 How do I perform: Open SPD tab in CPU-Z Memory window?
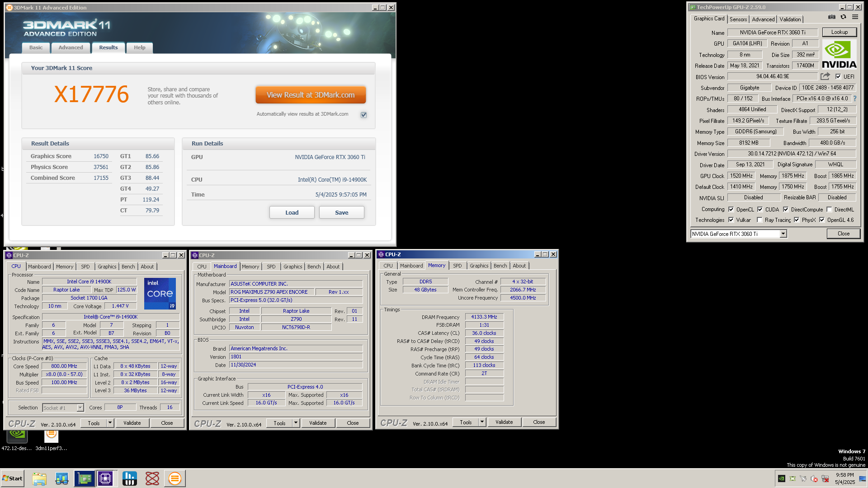click(x=457, y=266)
